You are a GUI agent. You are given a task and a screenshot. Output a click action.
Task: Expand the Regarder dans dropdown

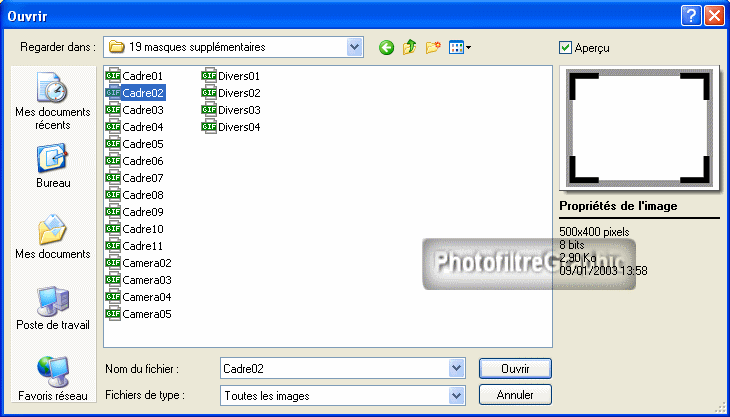click(x=354, y=47)
